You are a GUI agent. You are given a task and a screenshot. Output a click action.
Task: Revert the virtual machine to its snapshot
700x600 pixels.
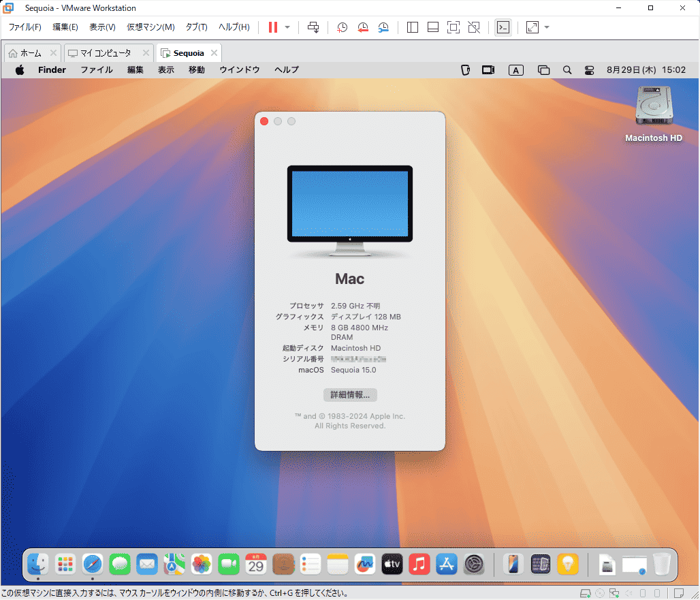pos(363,27)
